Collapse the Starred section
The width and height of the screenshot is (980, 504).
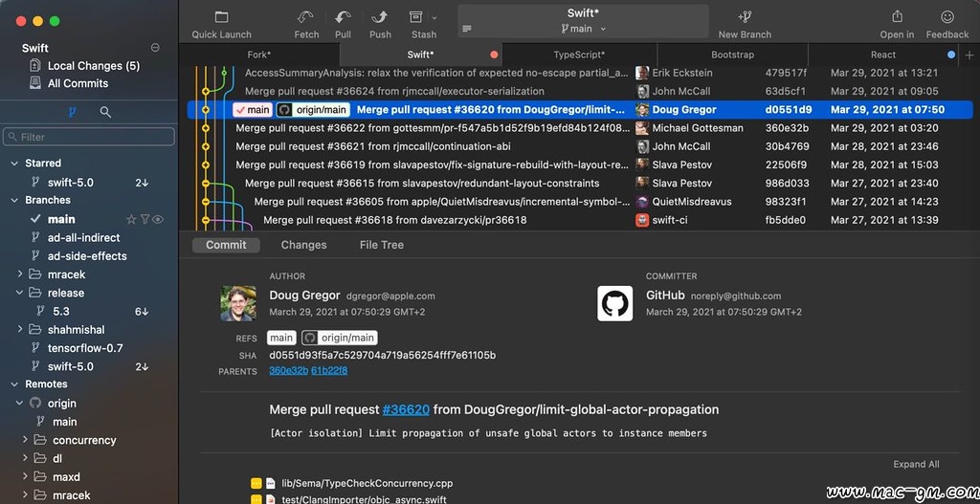point(14,163)
